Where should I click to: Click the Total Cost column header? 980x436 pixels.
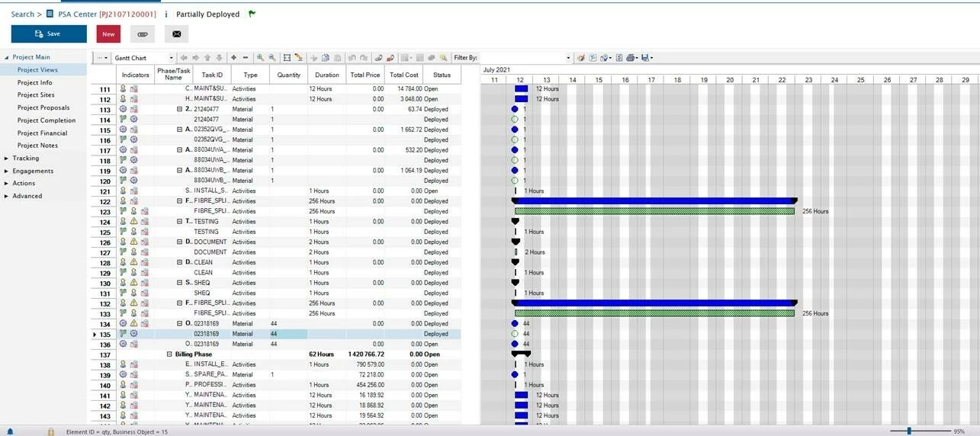(x=403, y=75)
